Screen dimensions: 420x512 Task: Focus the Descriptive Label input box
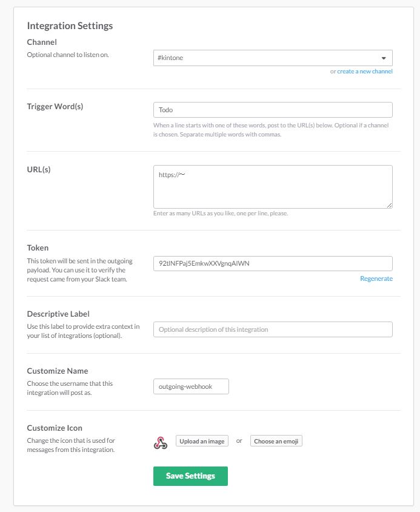273,329
